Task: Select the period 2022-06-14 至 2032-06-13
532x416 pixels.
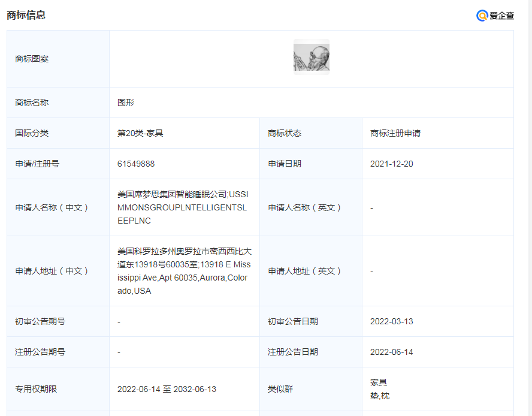Action: [167, 389]
